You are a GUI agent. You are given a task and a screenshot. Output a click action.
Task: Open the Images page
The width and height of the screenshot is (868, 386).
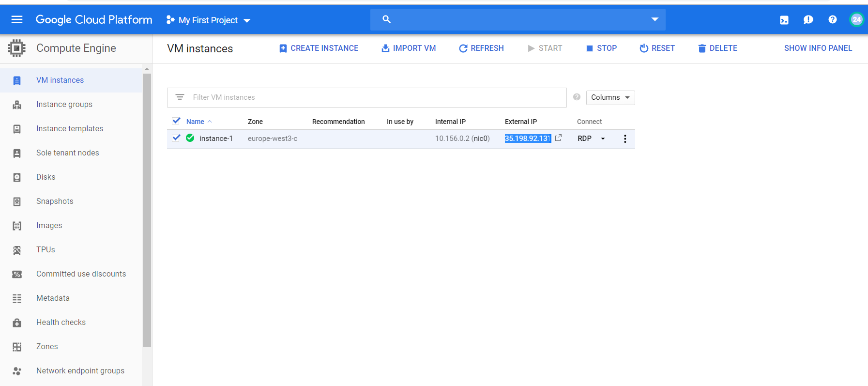[x=49, y=226]
